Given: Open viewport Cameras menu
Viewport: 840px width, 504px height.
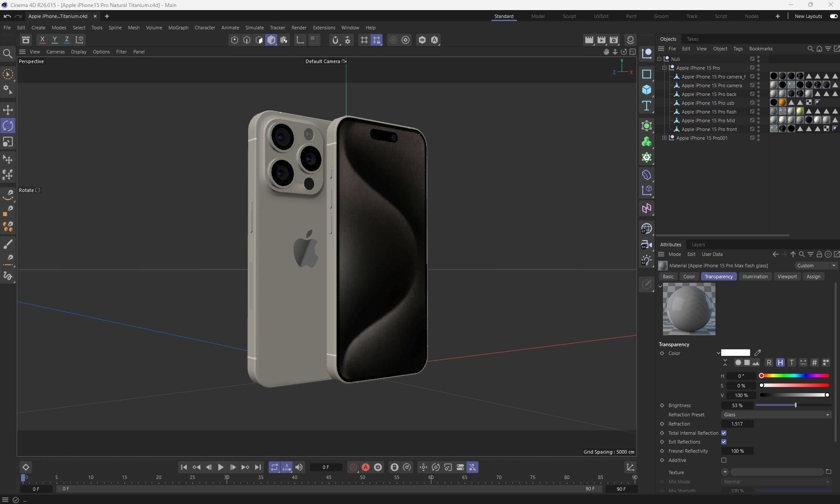Looking at the screenshot, I should pyautogui.click(x=55, y=52).
